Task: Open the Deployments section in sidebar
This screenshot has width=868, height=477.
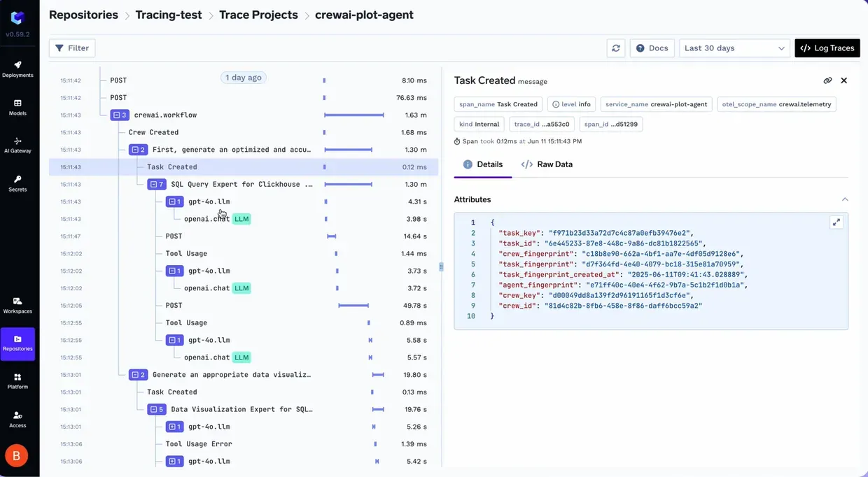Action: [17, 69]
